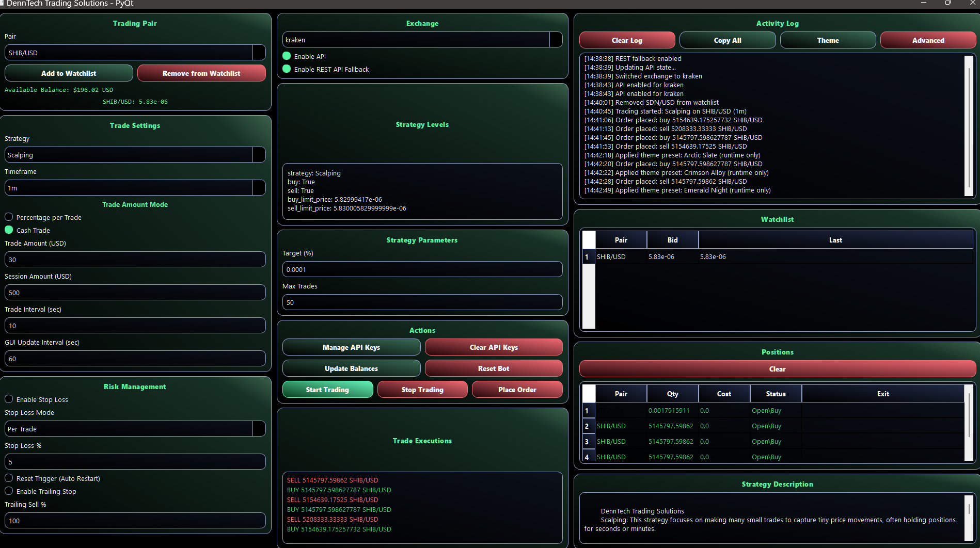Select the Percentage per Trade option
The height and width of the screenshot is (548, 980).
[x=8, y=217]
